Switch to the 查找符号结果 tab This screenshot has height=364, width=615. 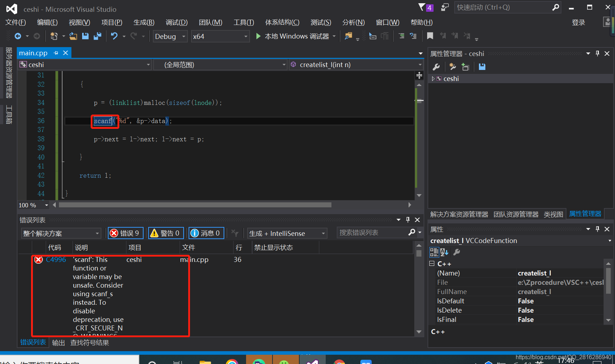(x=90, y=343)
